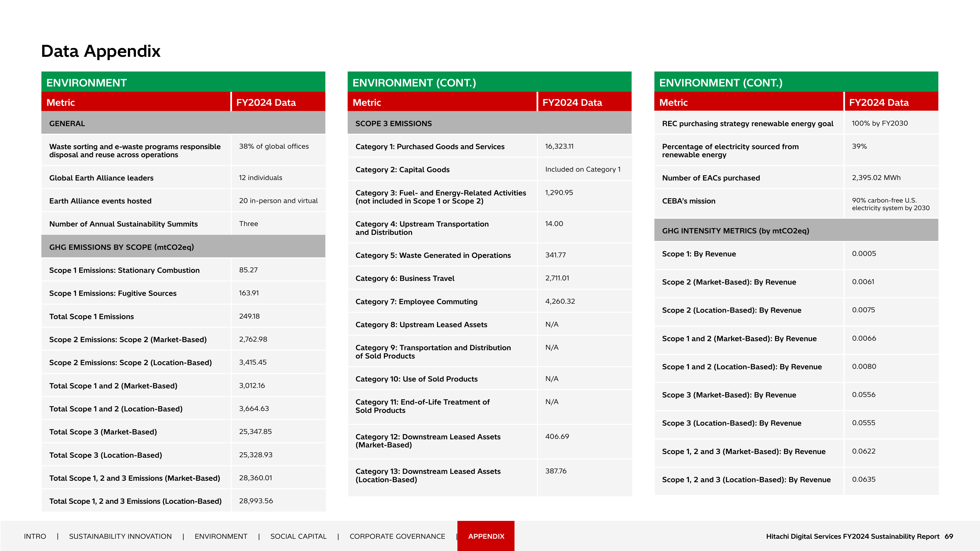This screenshot has width=980, height=551.
Task: Click 'CEBA's mission' row label
Action: click(689, 201)
